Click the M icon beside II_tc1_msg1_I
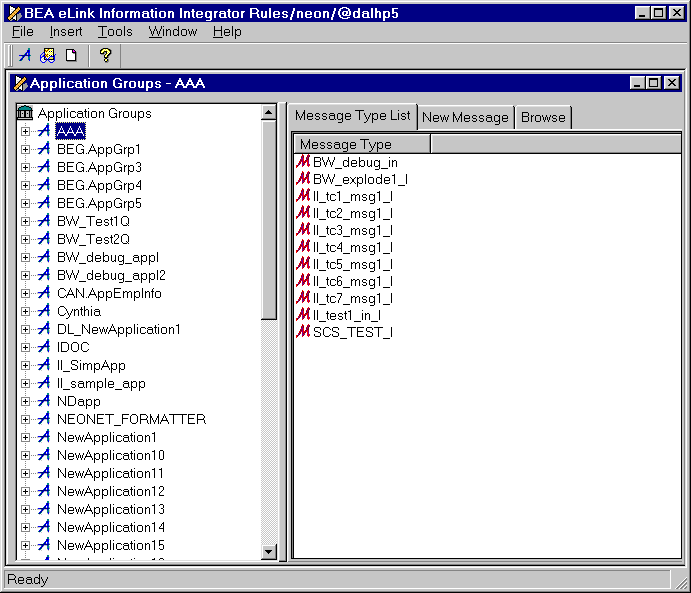 tap(303, 196)
